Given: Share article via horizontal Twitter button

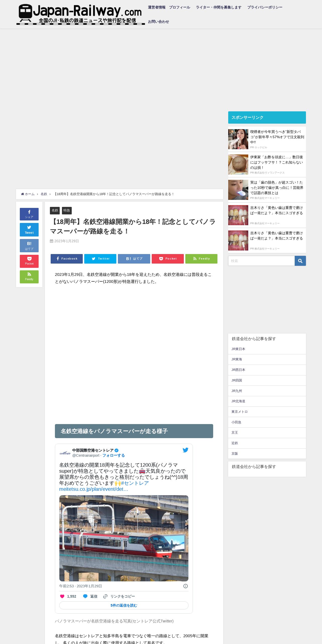Looking at the screenshot, I should [100, 259].
